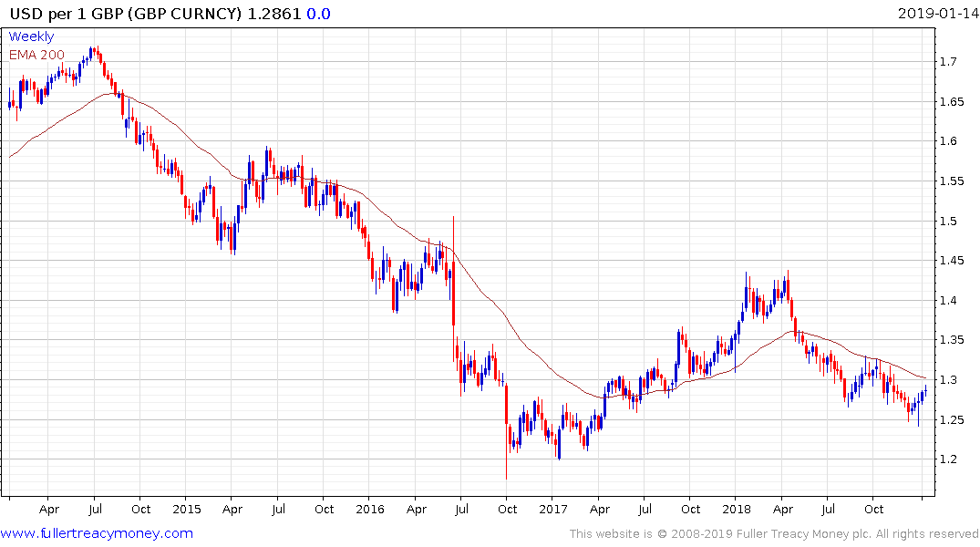980x547 pixels.
Task: Click the 2017 year label on time axis
Action: pos(553,509)
